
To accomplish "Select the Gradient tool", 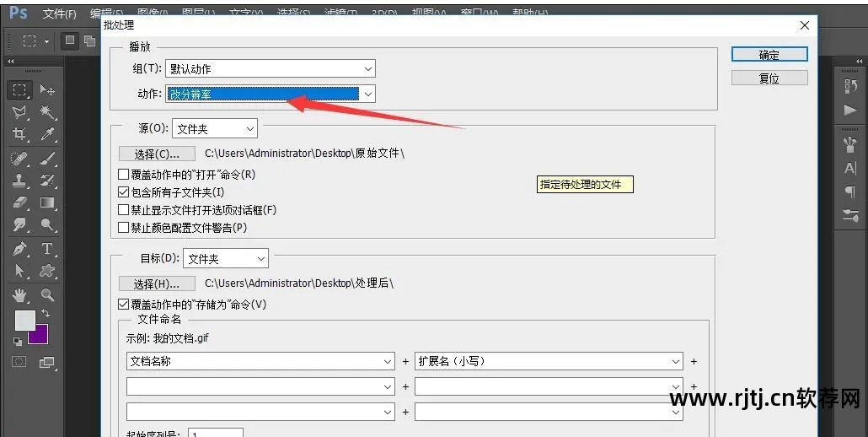I will 47,202.
